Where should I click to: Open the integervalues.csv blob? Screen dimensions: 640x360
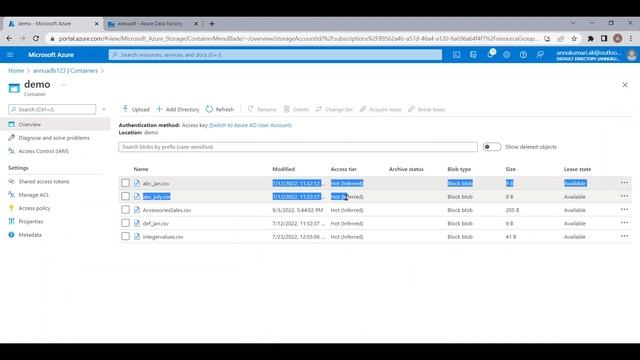tap(163, 237)
